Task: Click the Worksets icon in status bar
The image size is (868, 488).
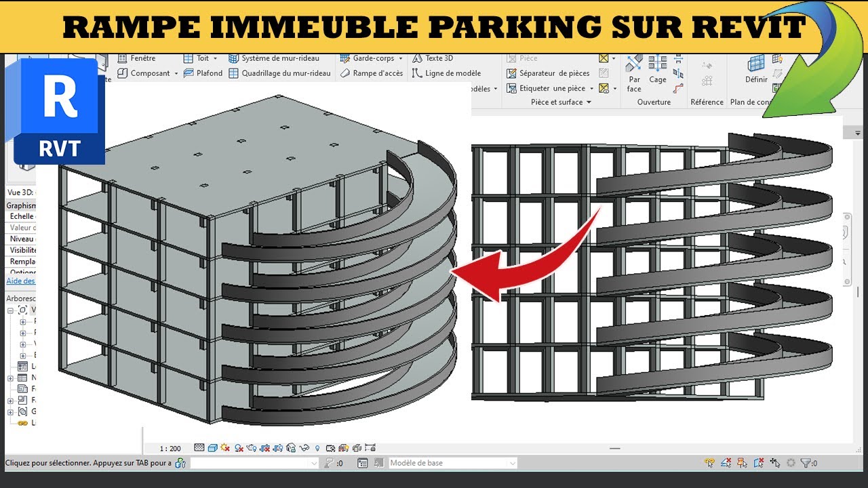Action: point(180,463)
